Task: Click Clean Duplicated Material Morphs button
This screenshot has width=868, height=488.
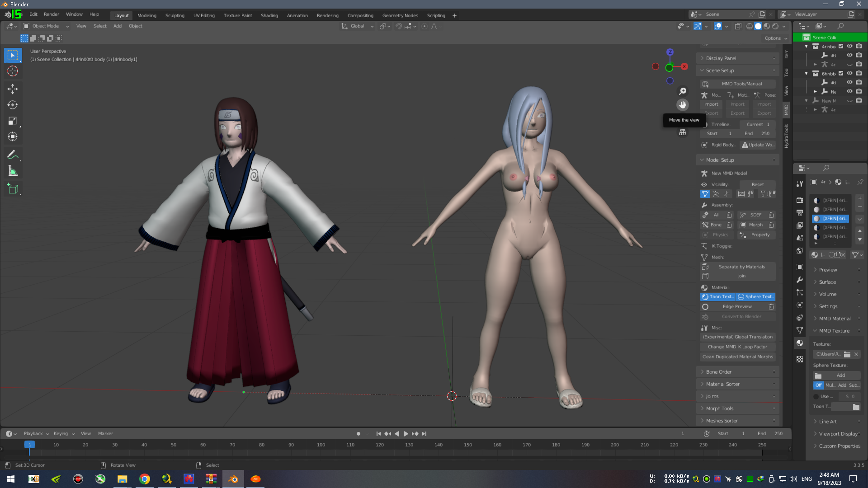Action: point(738,357)
